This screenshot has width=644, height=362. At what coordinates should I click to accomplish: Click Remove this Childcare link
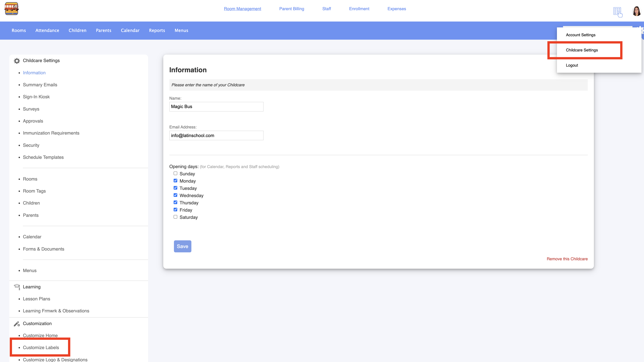click(567, 259)
